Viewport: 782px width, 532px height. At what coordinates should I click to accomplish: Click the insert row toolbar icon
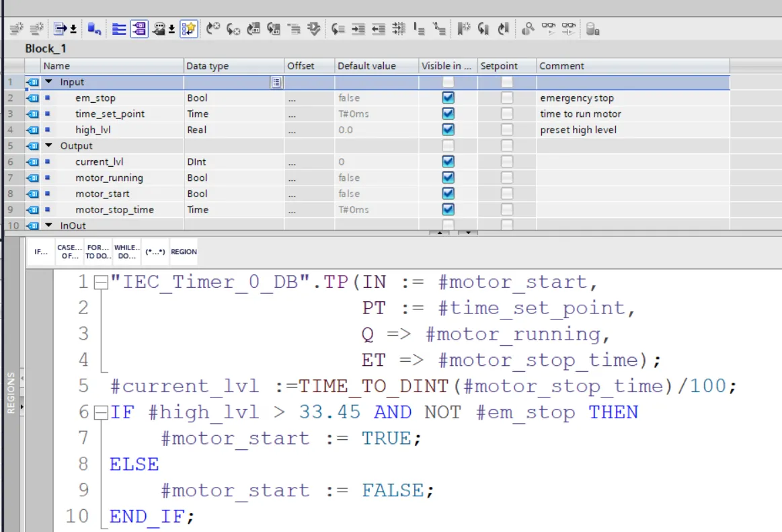[x=16, y=29]
